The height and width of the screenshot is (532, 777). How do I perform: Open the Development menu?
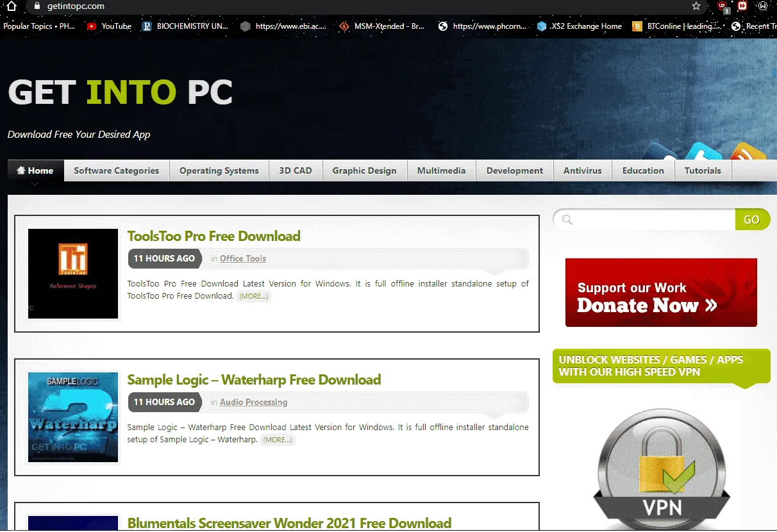(515, 170)
